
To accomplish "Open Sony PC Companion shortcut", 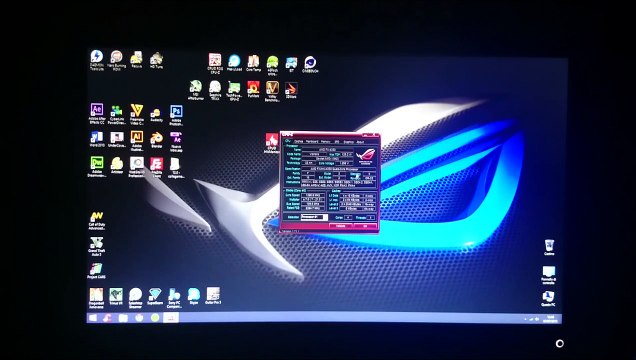I will pos(174,298).
